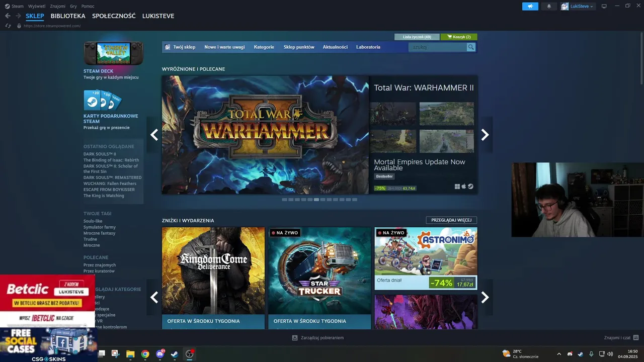644x362 pixels.
Task: Open ESCAPE FROM BOYKISSER link
Action: (x=109, y=190)
